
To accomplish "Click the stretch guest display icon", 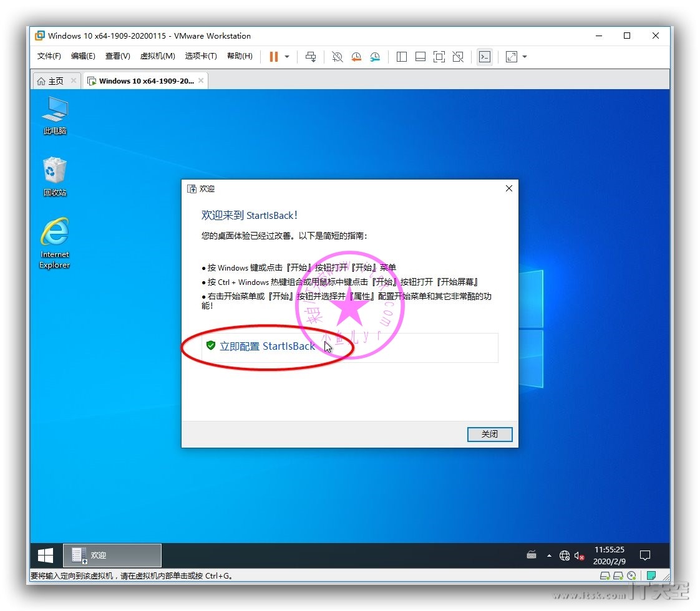I will click(512, 57).
